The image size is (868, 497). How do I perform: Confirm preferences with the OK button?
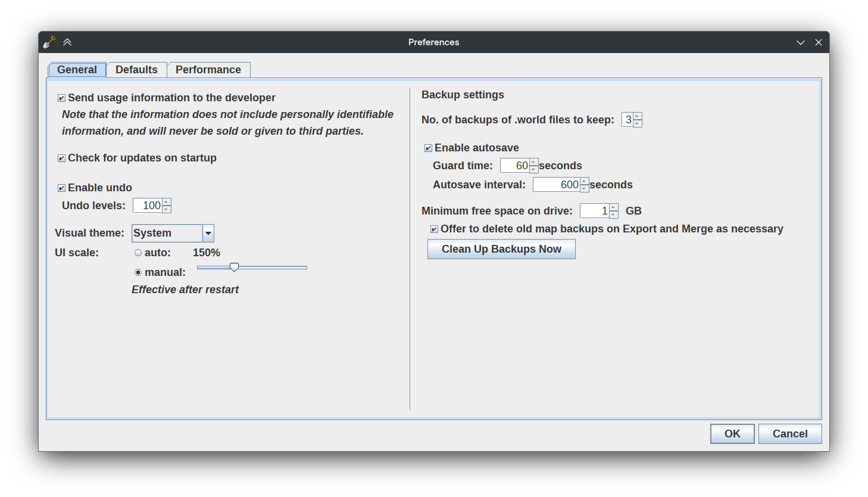(x=732, y=434)
